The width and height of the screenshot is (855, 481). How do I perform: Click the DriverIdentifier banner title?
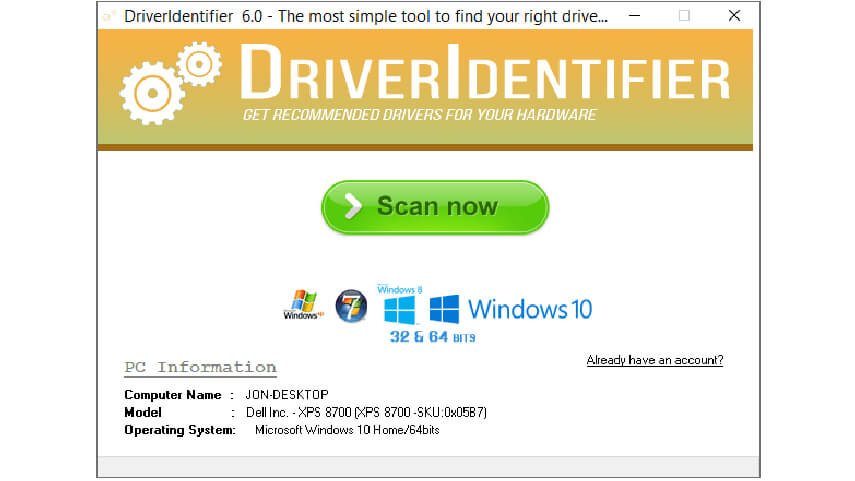click(x=484, y=73)
